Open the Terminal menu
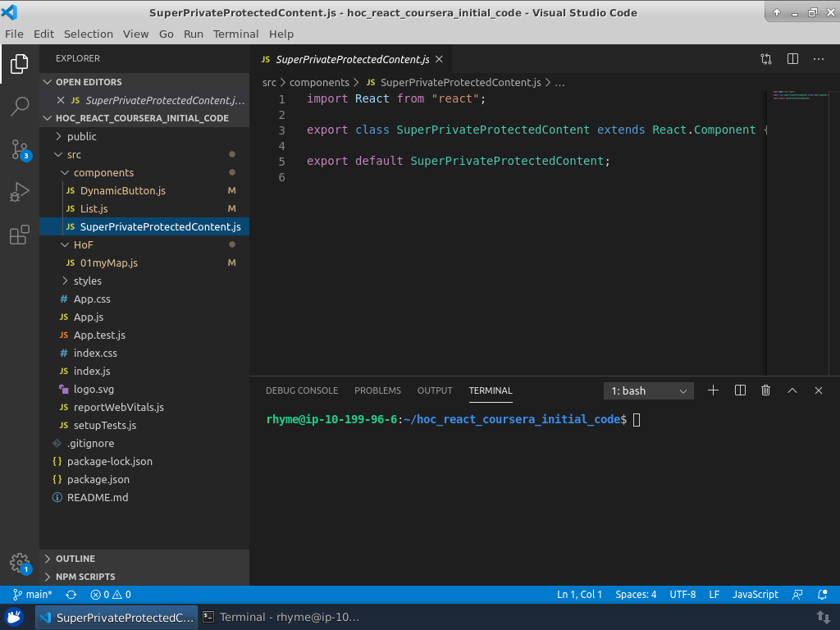 click(x=235, y=34)
